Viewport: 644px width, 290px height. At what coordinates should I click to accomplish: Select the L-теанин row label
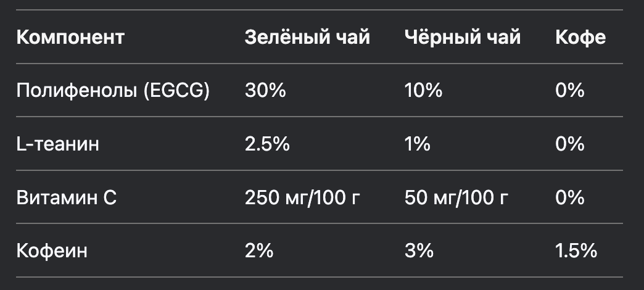(58, 144)
